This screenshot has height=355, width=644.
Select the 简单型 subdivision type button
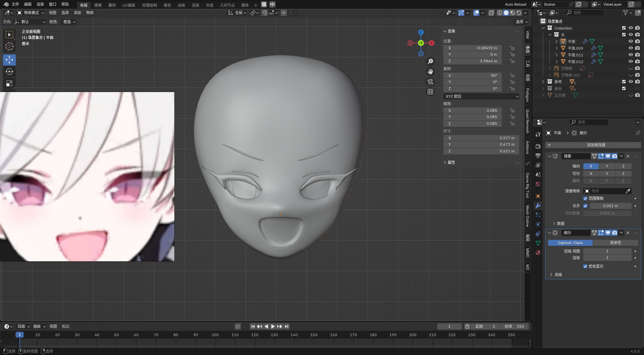(x=615, y=243)
